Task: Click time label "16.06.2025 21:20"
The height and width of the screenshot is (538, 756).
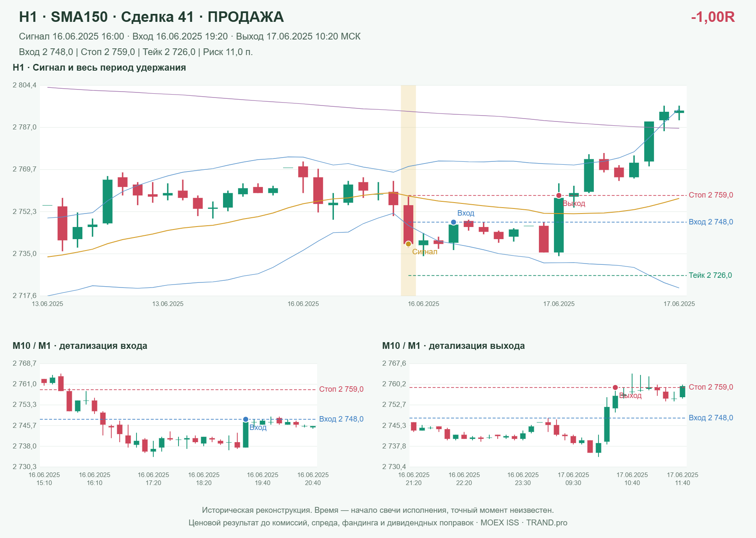Action: 414,479
